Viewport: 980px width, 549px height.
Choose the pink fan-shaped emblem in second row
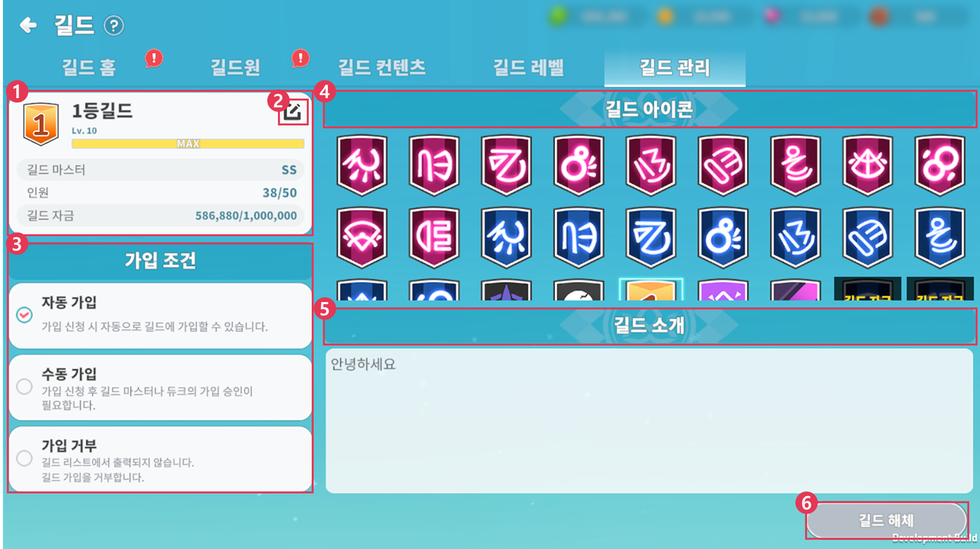362,238
